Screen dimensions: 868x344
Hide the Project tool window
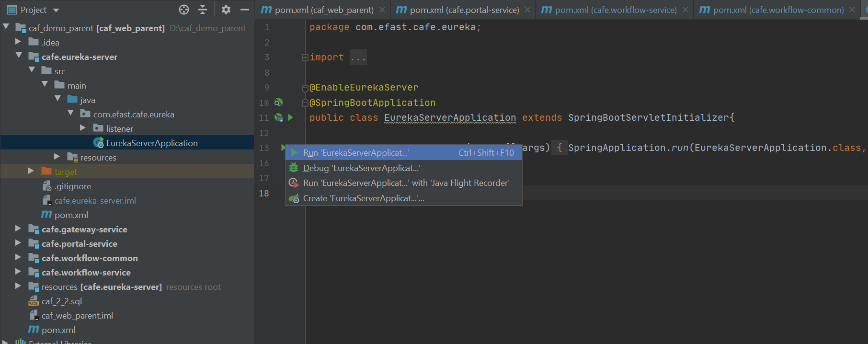[245, 10]
